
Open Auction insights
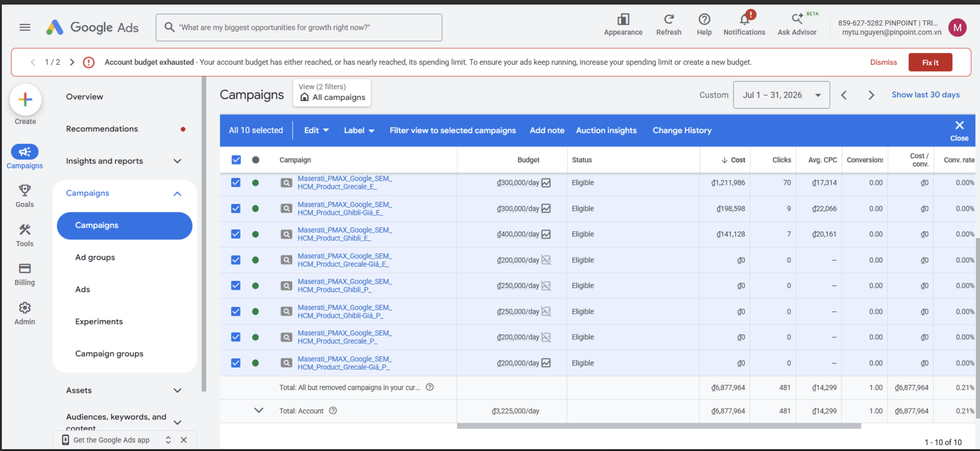click(x=606, y=130)
